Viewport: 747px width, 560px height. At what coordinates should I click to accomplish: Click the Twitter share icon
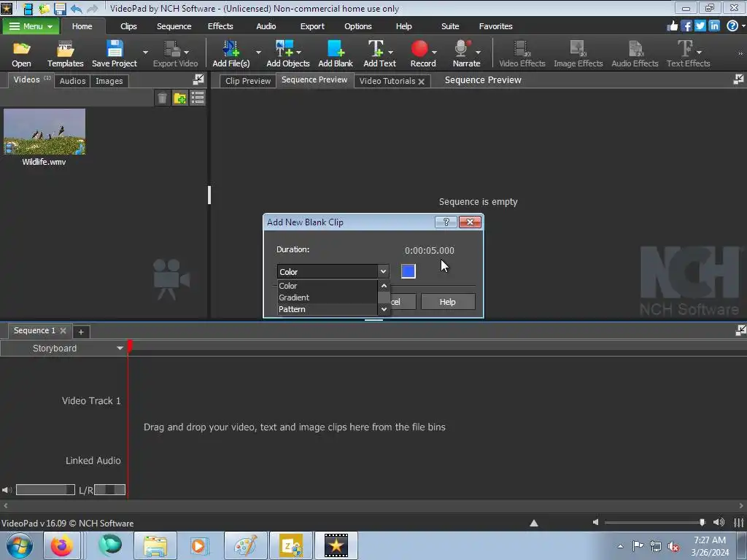(x=700, y=26)
